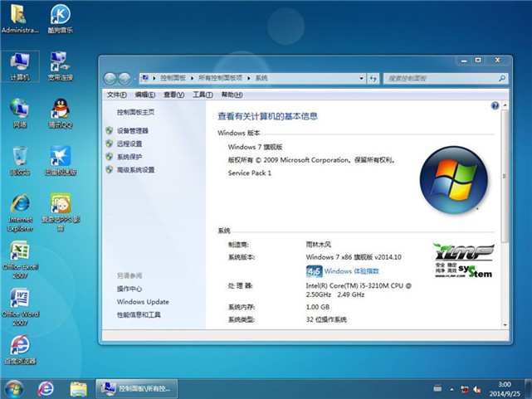Open the 宽带连接 desktop icon

[x=60, y=65]
